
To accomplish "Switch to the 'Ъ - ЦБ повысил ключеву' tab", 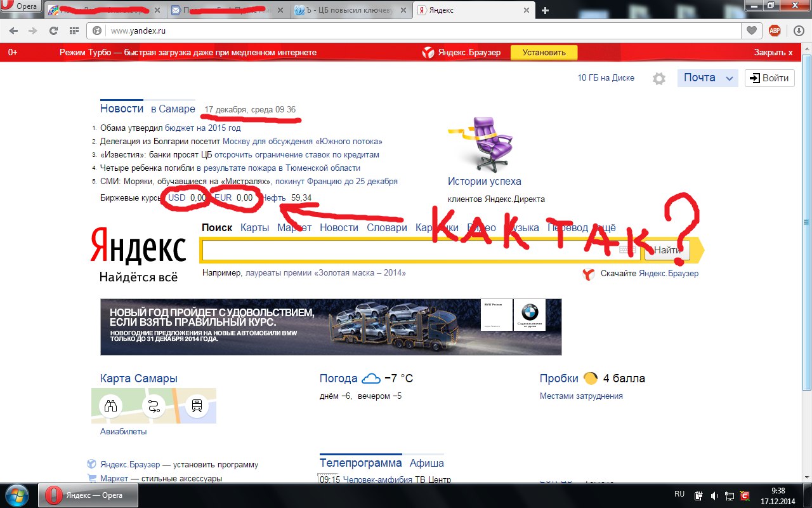I will tap(351, 11).
